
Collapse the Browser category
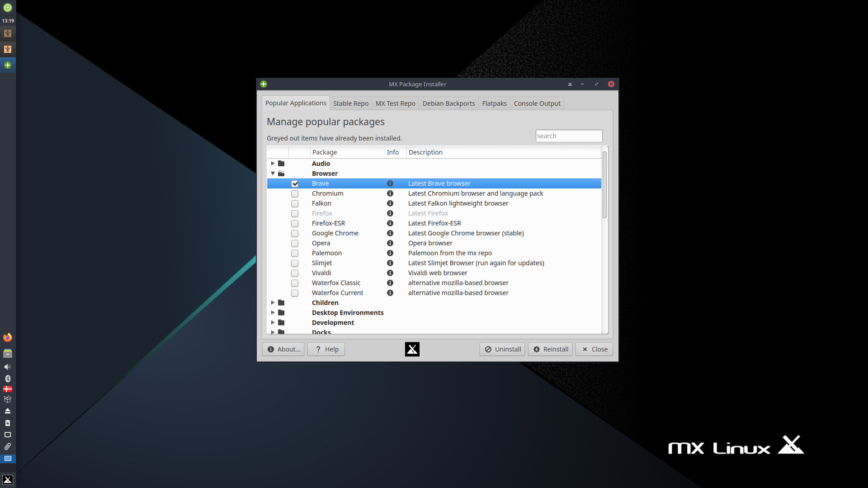tap(273, 173)
